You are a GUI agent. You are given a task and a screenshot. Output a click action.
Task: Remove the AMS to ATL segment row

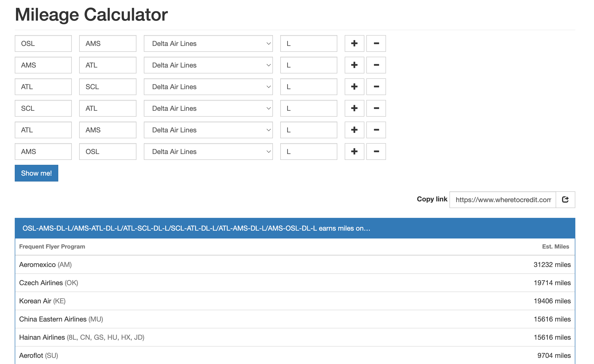point(376,65)
